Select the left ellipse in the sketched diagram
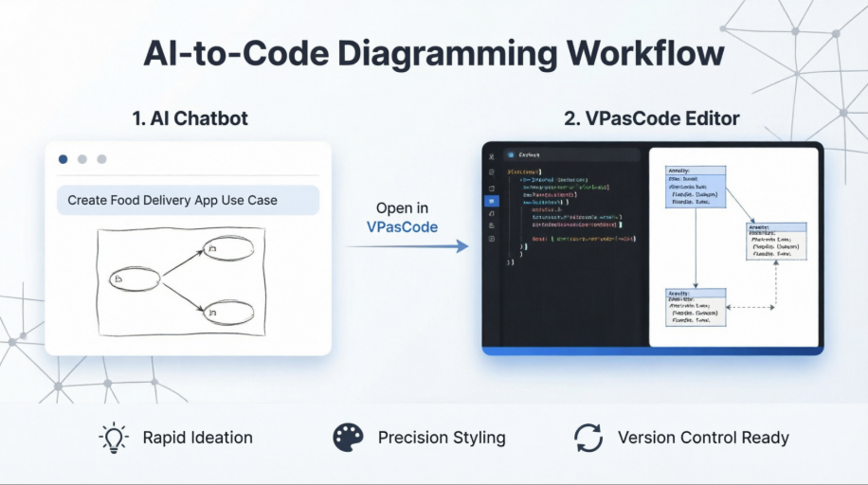 coord(135,279)
